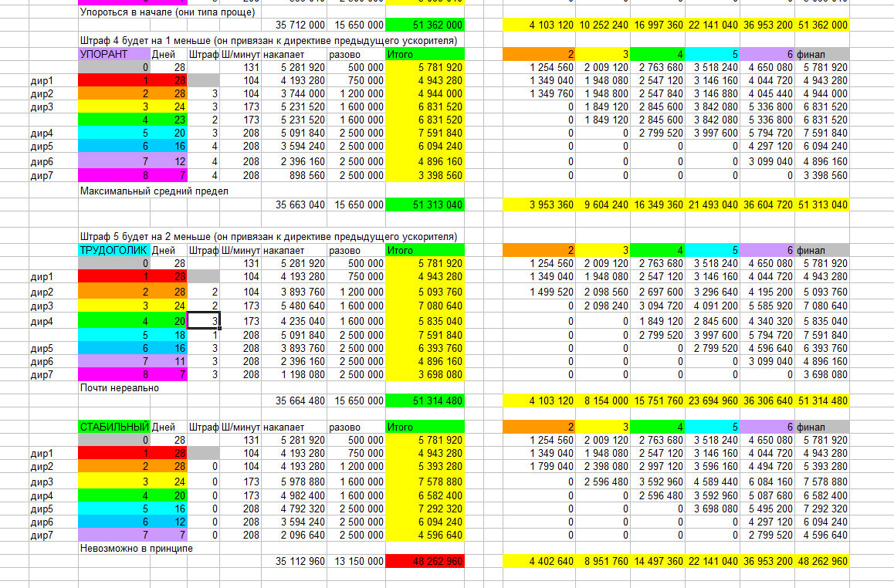Click the yellow total cell 9 604 240
This screenshot has width=894, height=588.
(x=603, y=204)
